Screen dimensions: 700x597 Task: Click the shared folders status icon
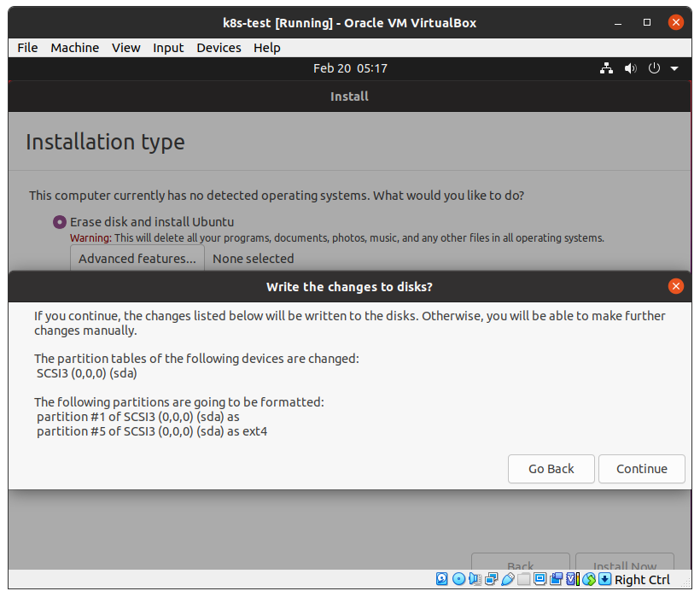pyautogui.click(x=523, y=579)
